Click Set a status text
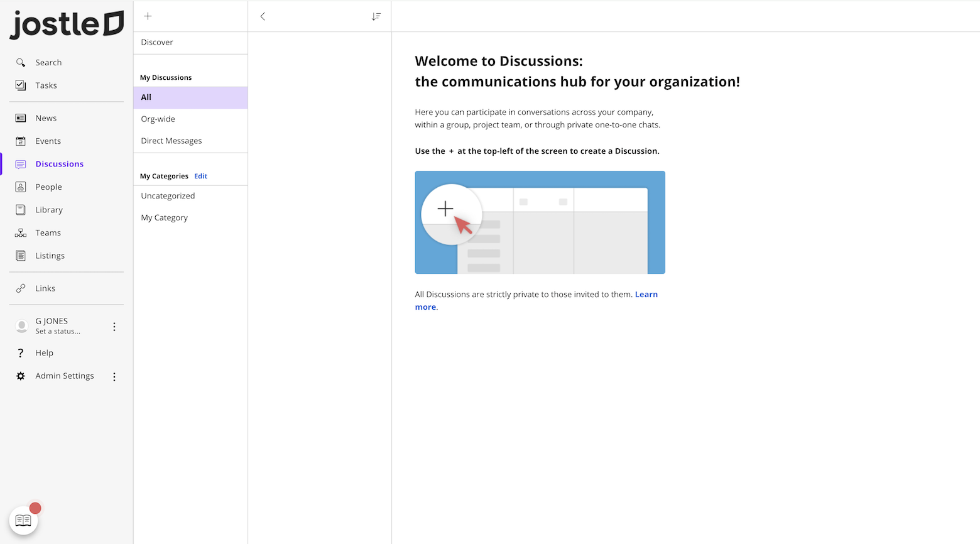This screenshot has width=980, height=544. point(58,332)
